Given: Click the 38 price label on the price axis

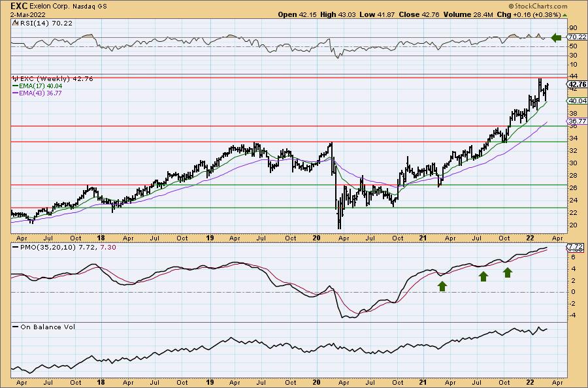Looking at the screenshot, I should coord(573,113).
